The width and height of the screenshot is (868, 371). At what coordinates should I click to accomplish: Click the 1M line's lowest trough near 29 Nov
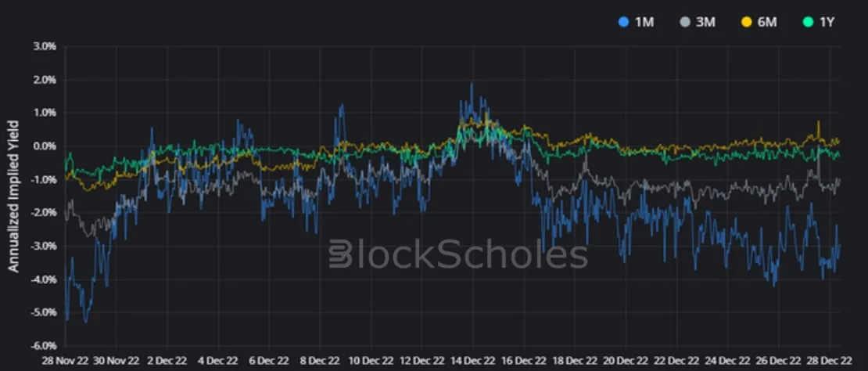(x=85, y=322)
